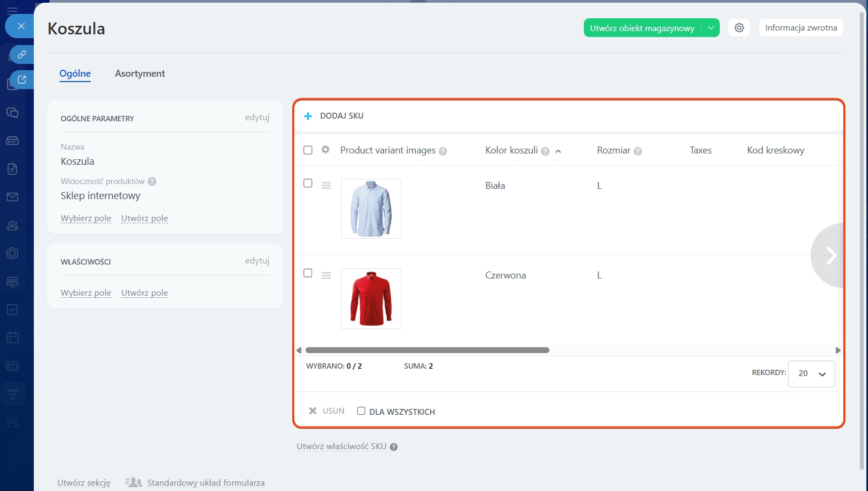
Task: Tick the Czerwona shirt row checkbox
Action: tap(308, 273)
